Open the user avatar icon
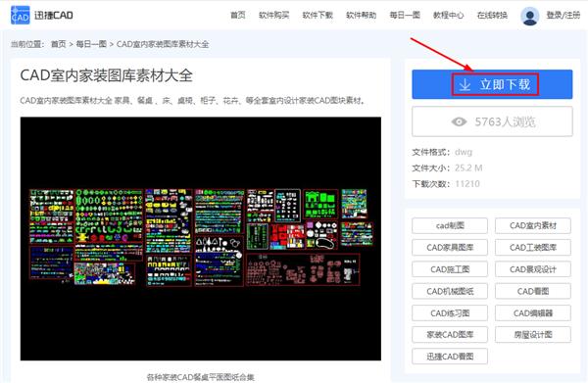 click(530, 16)
